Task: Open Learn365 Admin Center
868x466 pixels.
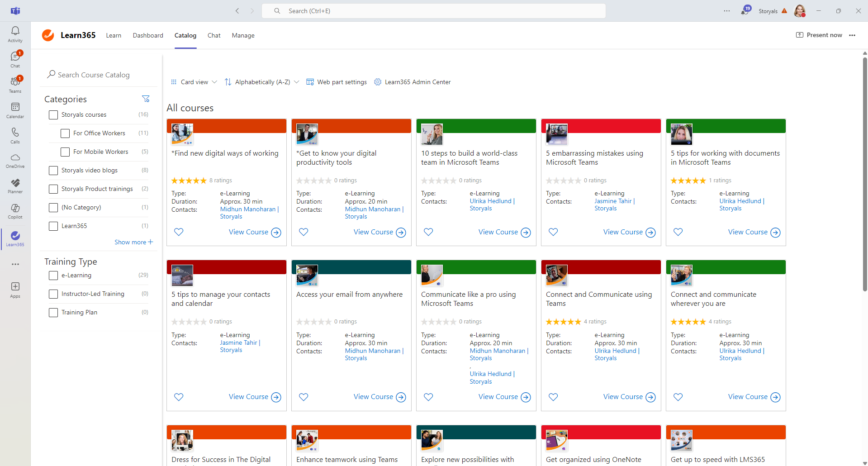Action: [x=413, y=82]
